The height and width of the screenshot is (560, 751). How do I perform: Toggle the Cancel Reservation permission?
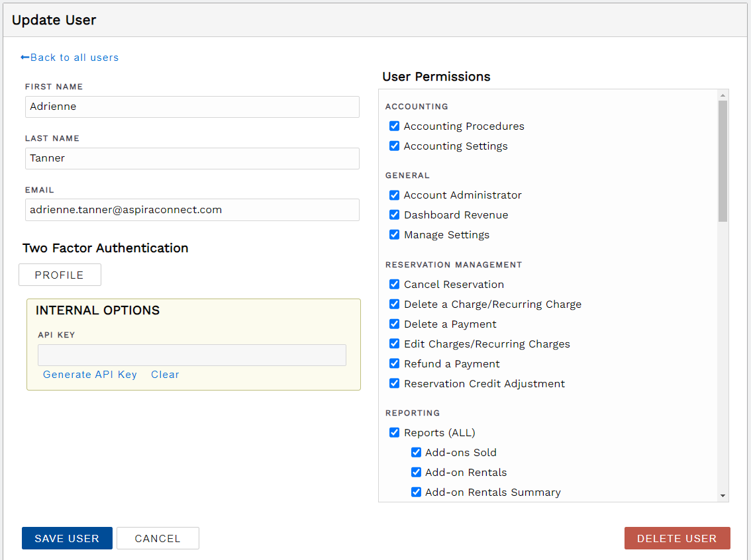click(394, 284)
